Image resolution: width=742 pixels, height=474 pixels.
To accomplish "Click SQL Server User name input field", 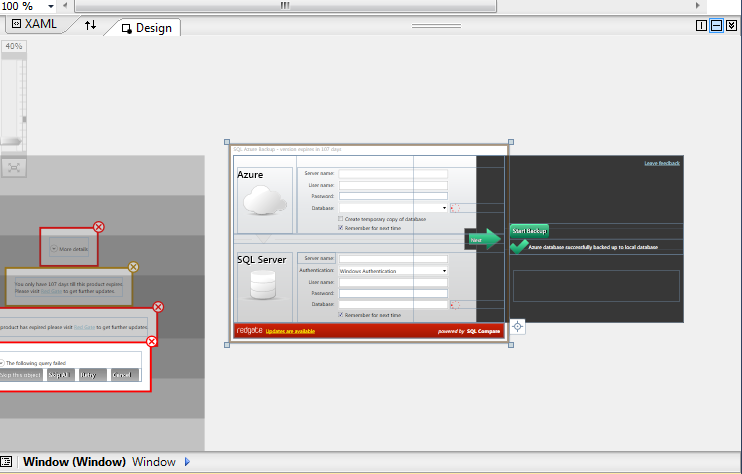I will coord(393,282).
